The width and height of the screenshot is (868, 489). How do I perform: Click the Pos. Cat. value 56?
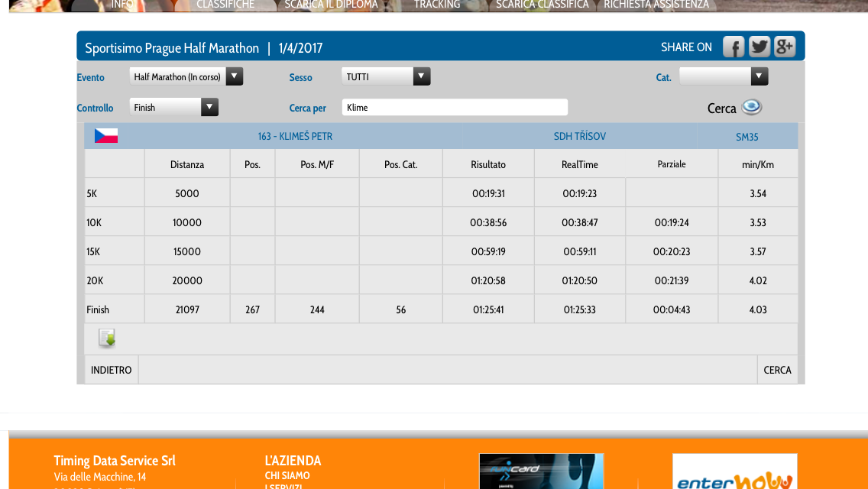point(401,309)
